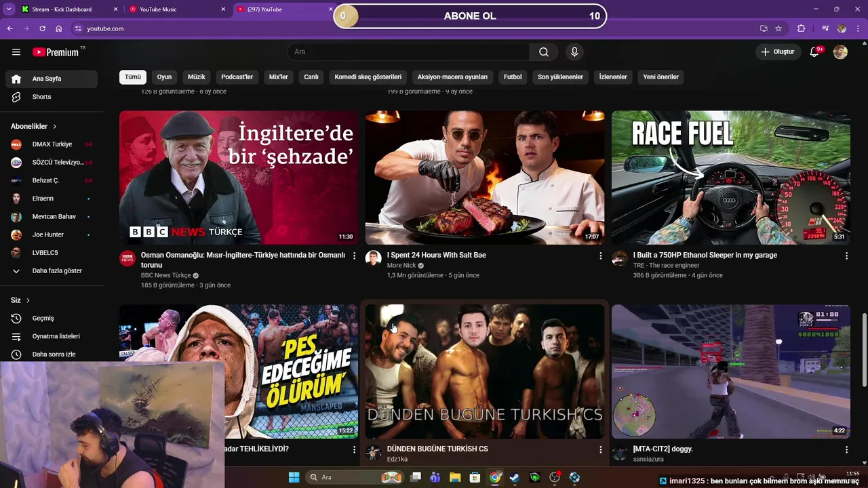Open the Windows Start button
The image size is (868, 488).
click(x=294, y=477)
